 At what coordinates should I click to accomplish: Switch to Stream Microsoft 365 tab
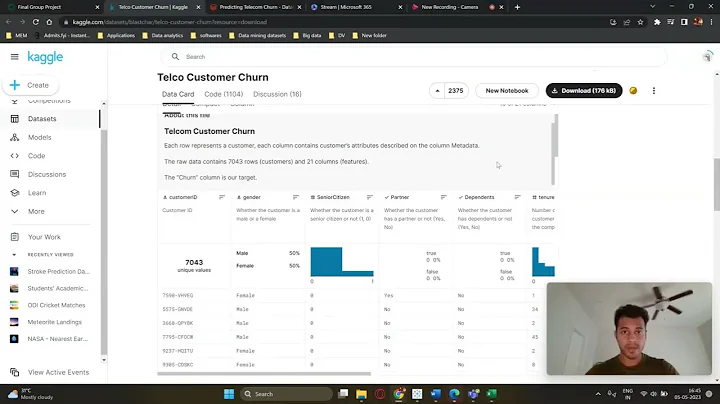click(x=356, y=7)
